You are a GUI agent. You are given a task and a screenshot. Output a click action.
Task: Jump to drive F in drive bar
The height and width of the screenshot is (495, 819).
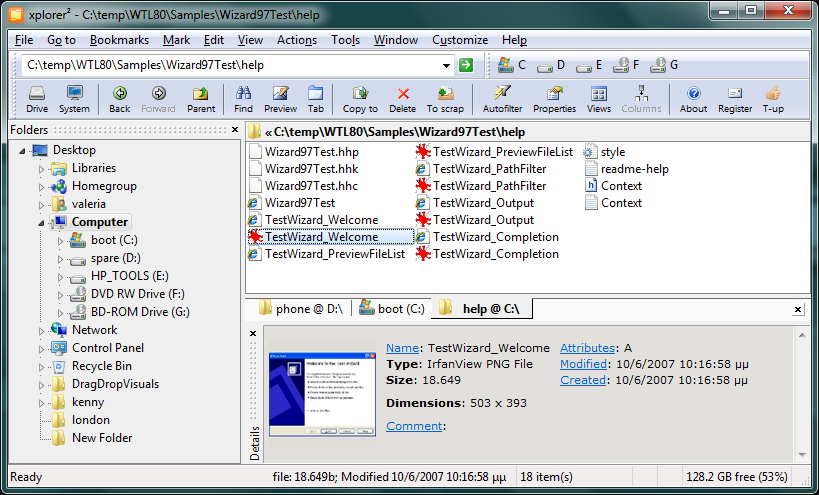[626, 65]
